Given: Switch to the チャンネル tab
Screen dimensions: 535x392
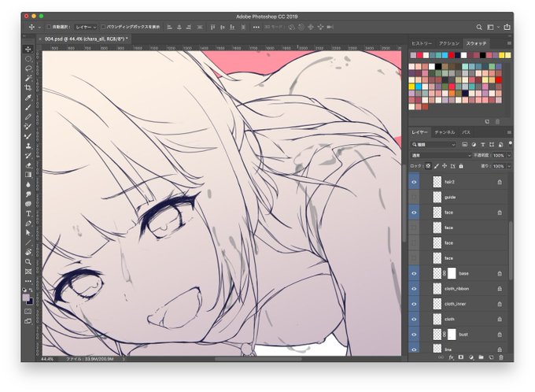Looking at the screenshot, I should pyautogui.click(x=445, y=132).
